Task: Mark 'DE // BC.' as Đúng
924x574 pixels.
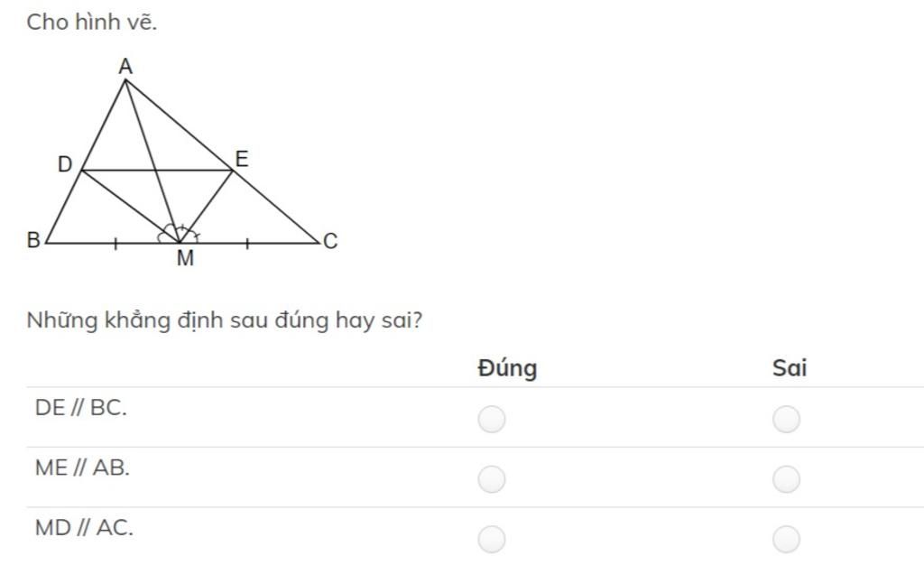Action: click(x=492, y=419)
